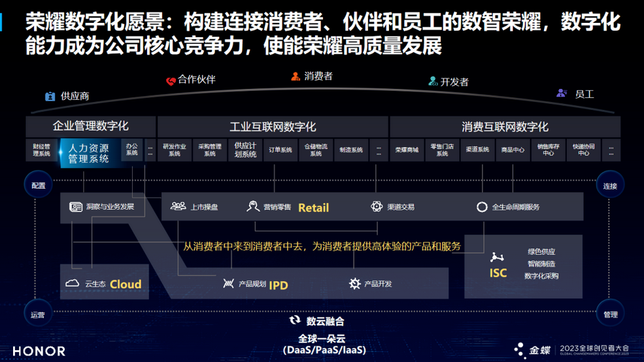The image size is (644, 362).
Task: Click the purple 员工 employee icon
Action: pyautogui.click(x=562, y=93)
